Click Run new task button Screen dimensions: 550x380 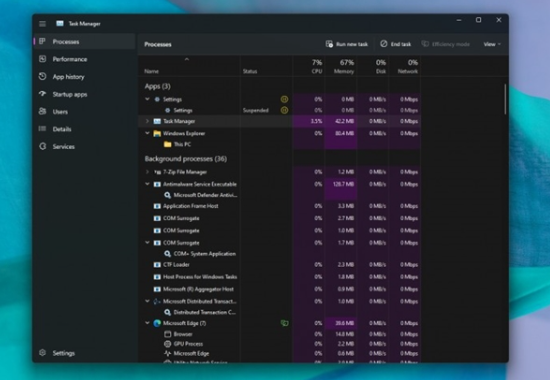tap(347, 44)
